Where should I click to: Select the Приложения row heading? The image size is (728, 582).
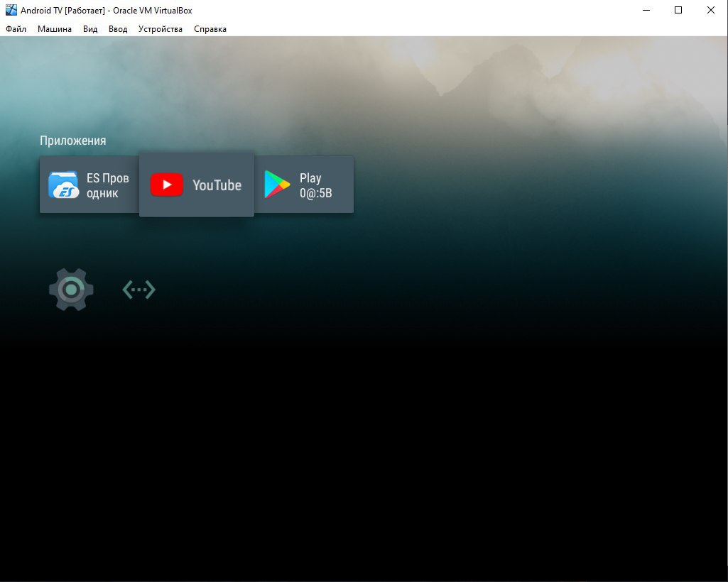(x=73, y=141)
